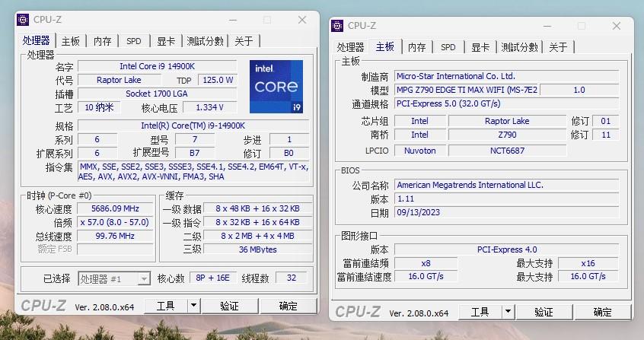Viewport: 644px width, 340px height.
Task: Click the CPU-Z app icon in left window title bar
Action: click(23, 19)
